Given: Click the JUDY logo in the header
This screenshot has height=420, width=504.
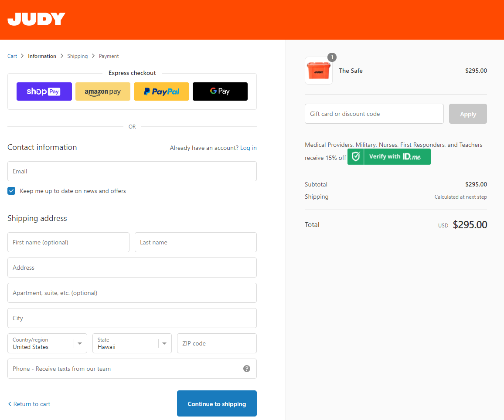Looking at the screenshot, I should point(36,19).
